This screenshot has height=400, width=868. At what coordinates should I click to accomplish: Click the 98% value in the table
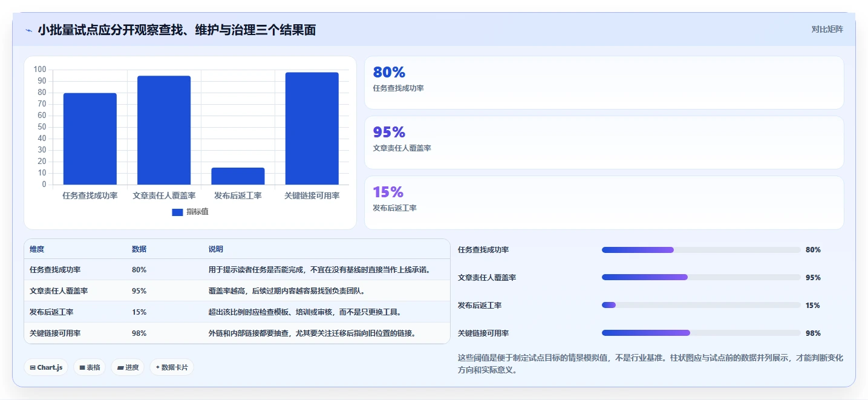point(139,333)
